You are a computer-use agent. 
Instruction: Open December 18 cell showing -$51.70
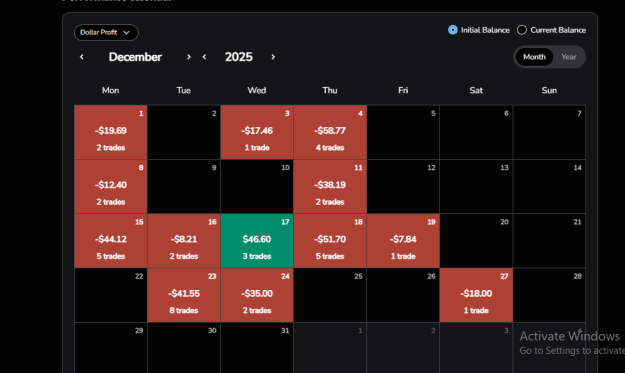[x=330, y=241]
